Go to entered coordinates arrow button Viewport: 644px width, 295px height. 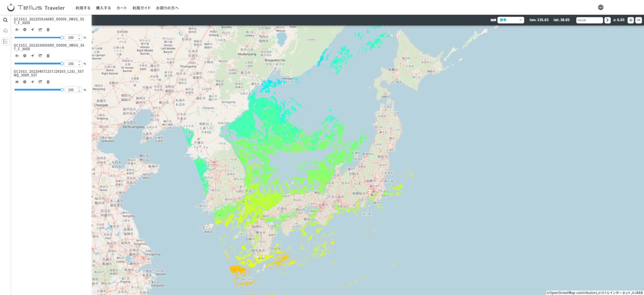pyautogui.click(x=607, y=20)
